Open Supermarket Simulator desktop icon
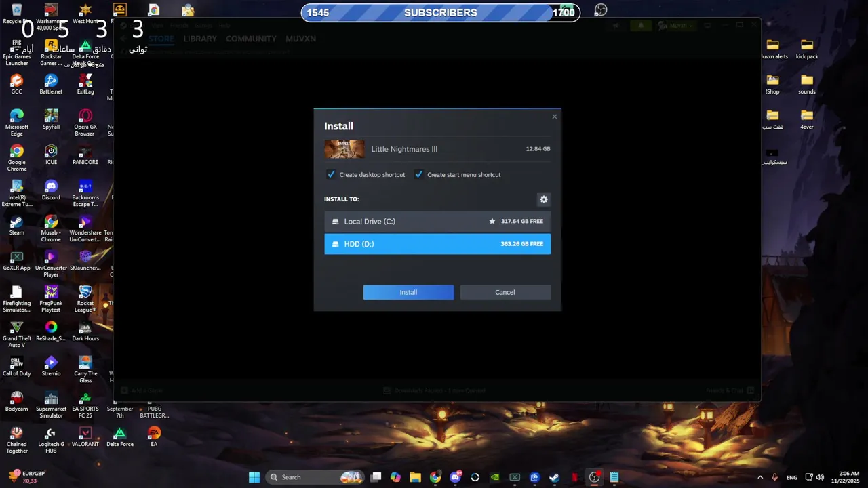 51,405
